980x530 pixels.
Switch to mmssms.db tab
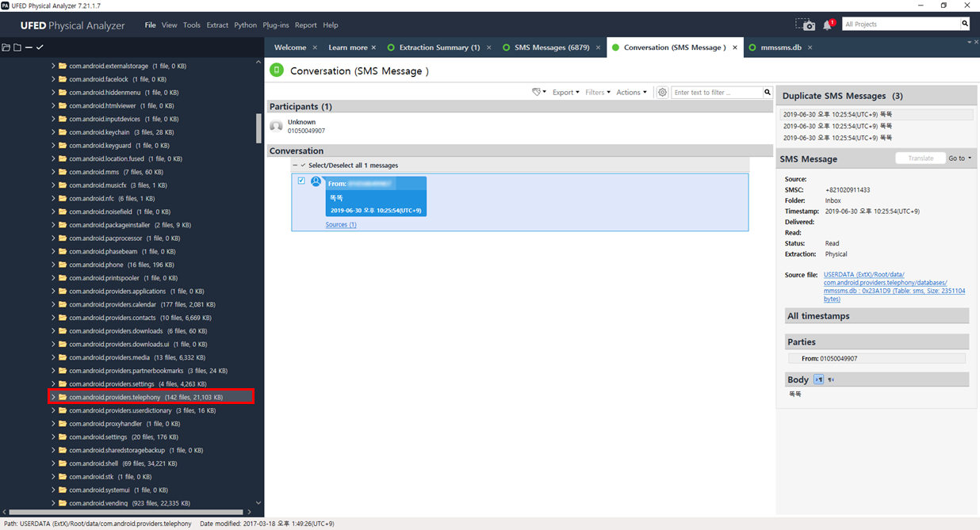pos(780,48)
